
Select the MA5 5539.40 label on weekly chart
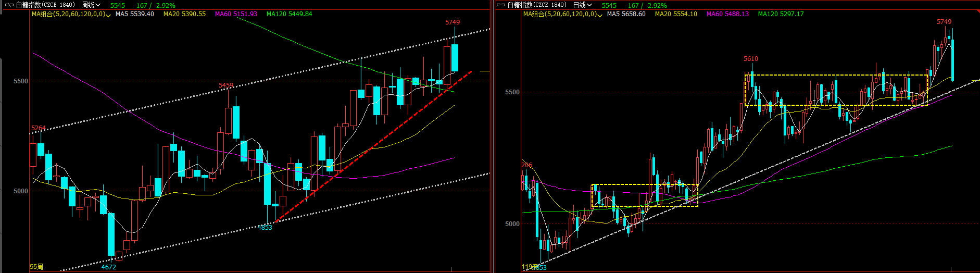coord(134,14)
